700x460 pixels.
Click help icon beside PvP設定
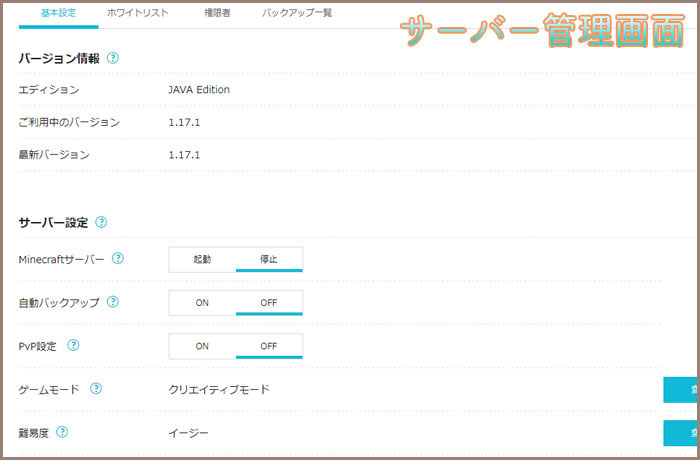[x=73, y=345]
